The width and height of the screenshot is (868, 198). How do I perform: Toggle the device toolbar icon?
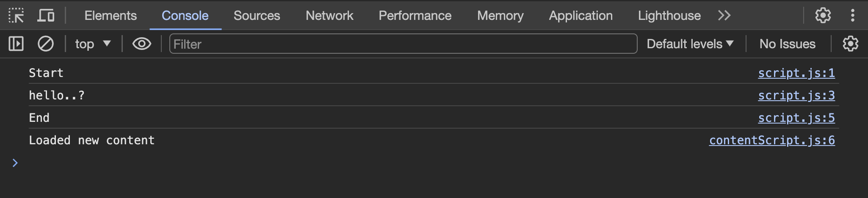click(x=46, y=16)
